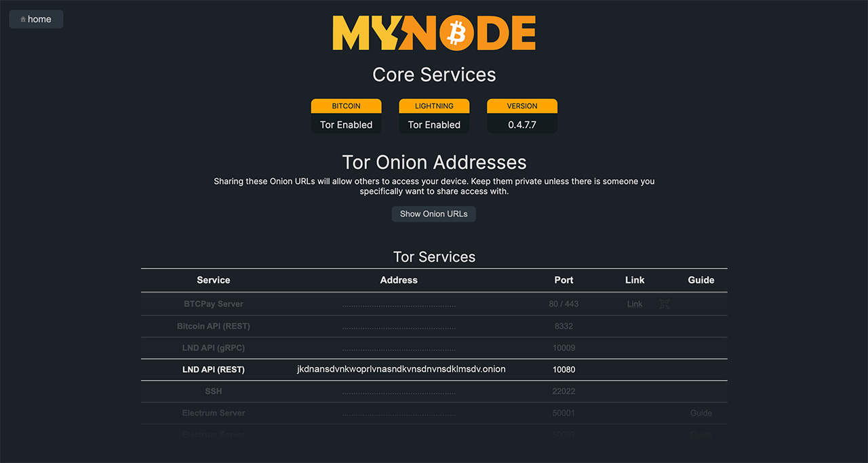
Task: Click Tor Enabled under the BITCOIN badge
Action: (x=347, y=125)
